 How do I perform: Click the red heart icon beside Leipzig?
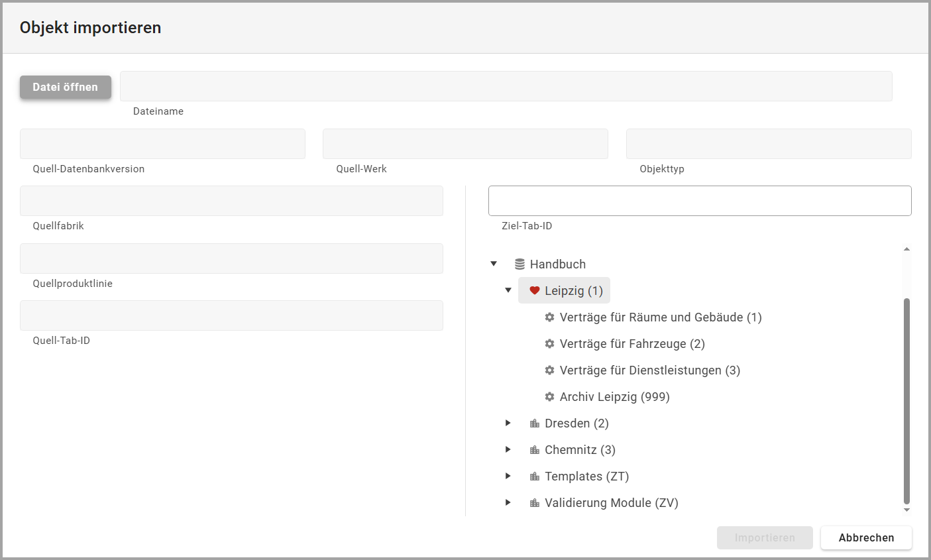pos(535,291)
